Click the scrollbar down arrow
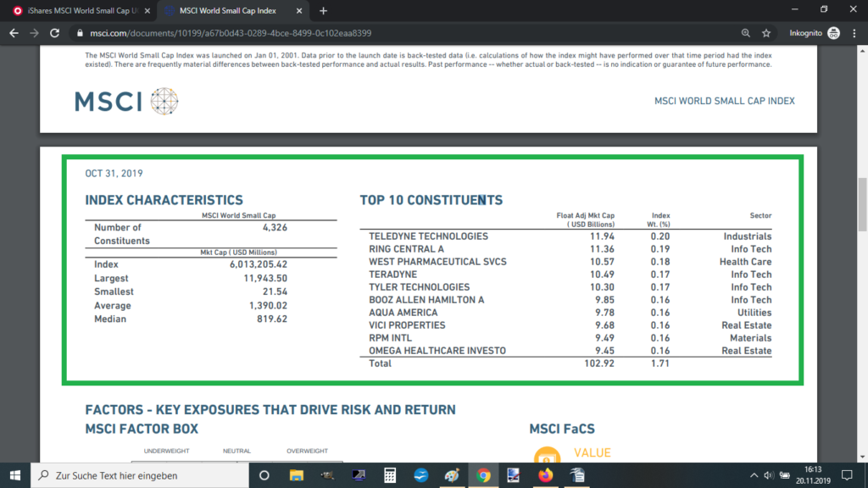This screenshot has height=488, width=868. coord(862,457)
